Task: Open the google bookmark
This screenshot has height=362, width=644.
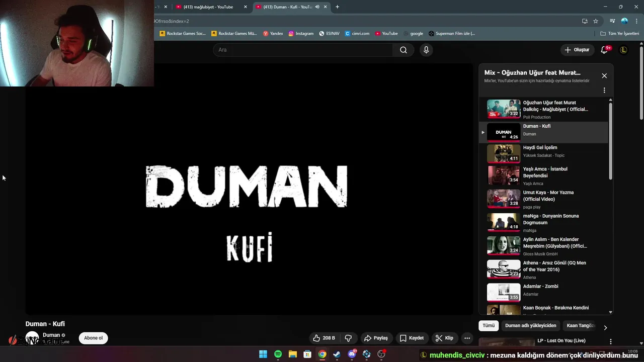Action: click(x=413, y=33)
